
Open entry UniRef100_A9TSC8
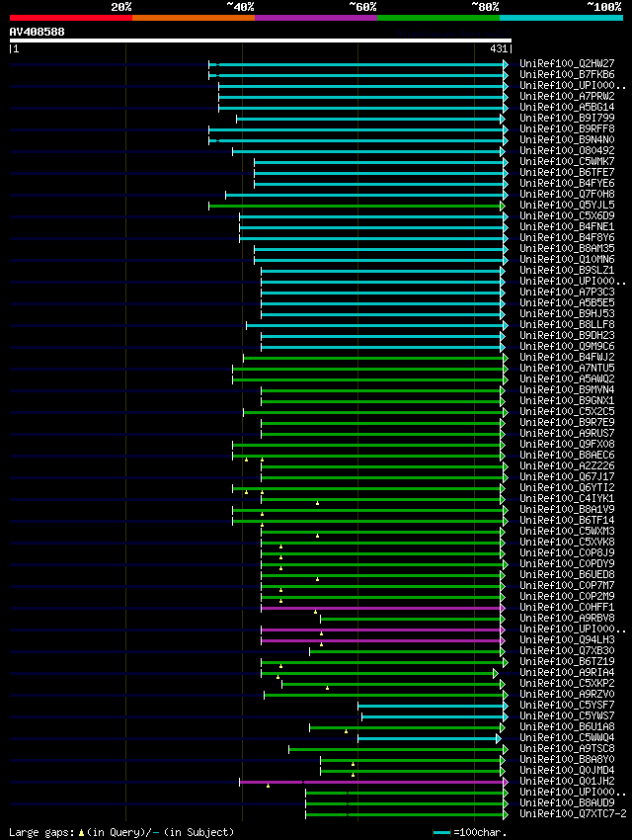pyautogui.click(x=567, y=748)
